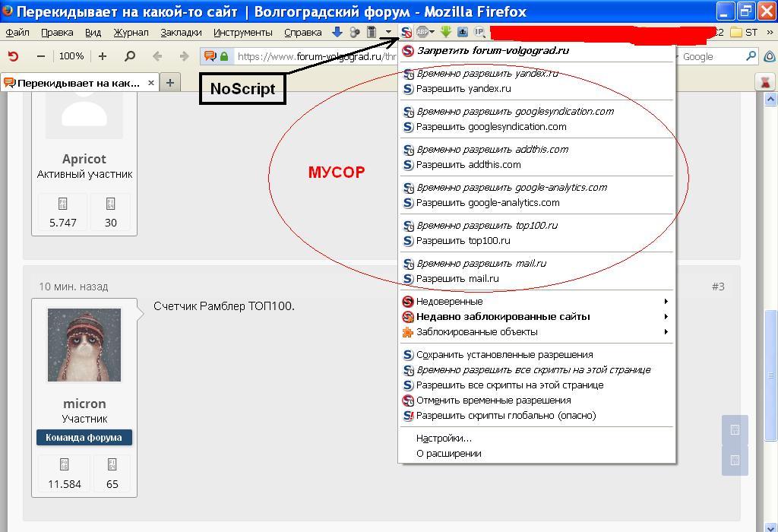Screen dimensions: 778x532
Task: Close the 'Перекидывает на как...' tab
Action: [x=151, y=83]
